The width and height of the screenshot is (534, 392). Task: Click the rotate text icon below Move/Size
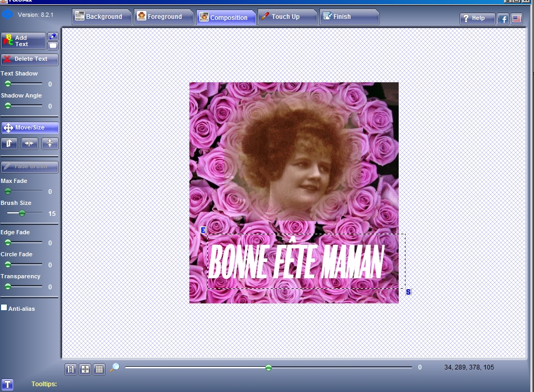coord(9,143)
